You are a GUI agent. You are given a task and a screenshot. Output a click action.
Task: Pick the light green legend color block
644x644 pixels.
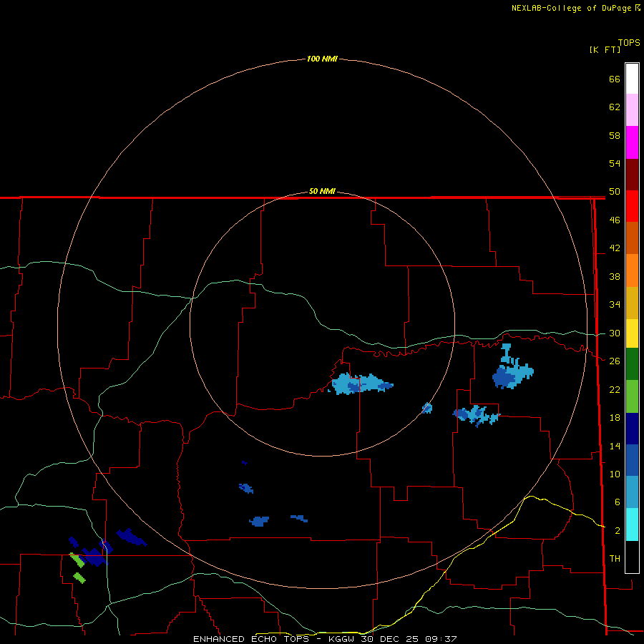[632, 396]
